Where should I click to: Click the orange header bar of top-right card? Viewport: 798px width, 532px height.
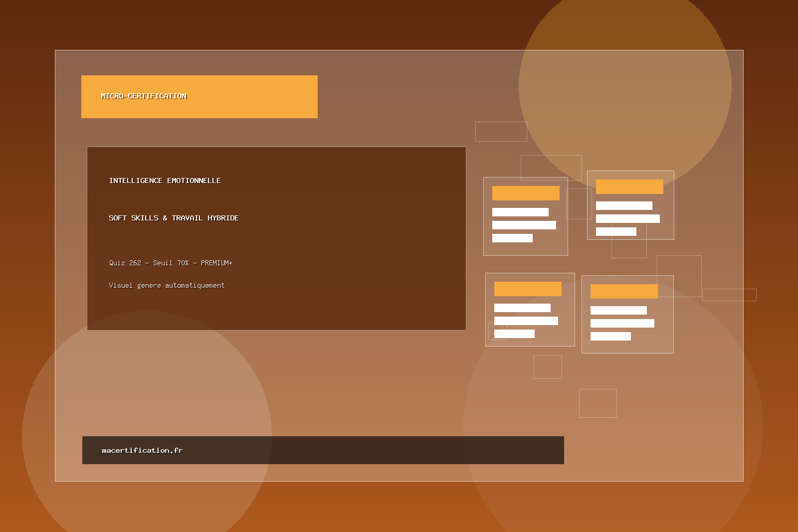tap(629, 186)
